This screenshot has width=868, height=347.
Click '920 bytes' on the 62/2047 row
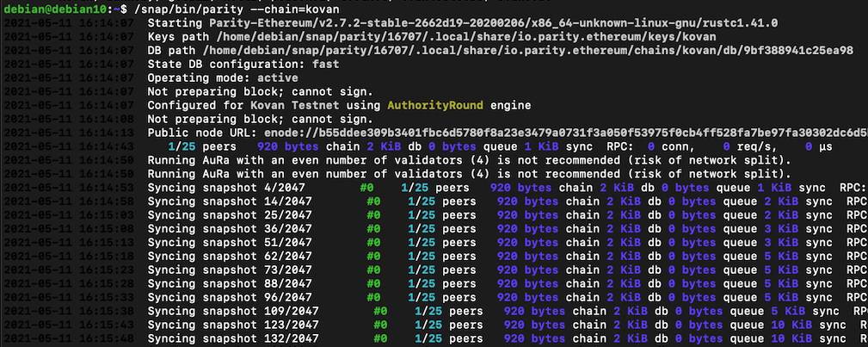[527, 256]
